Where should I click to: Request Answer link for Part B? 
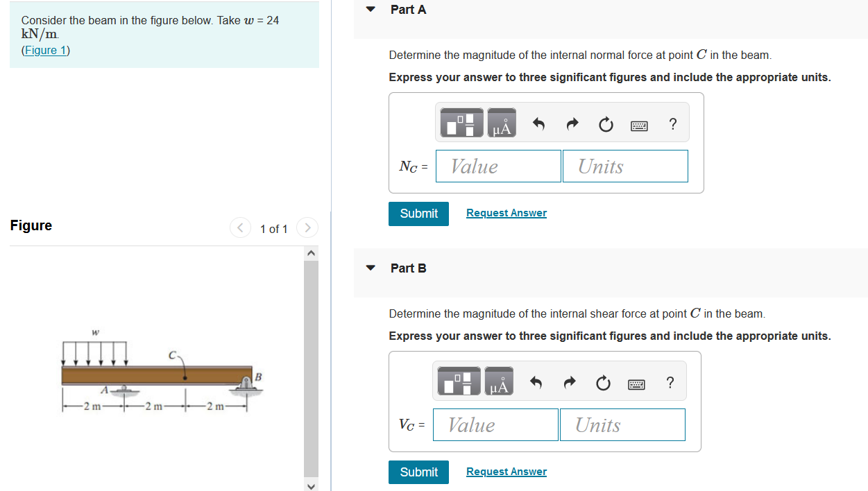(x=507, y=472)
